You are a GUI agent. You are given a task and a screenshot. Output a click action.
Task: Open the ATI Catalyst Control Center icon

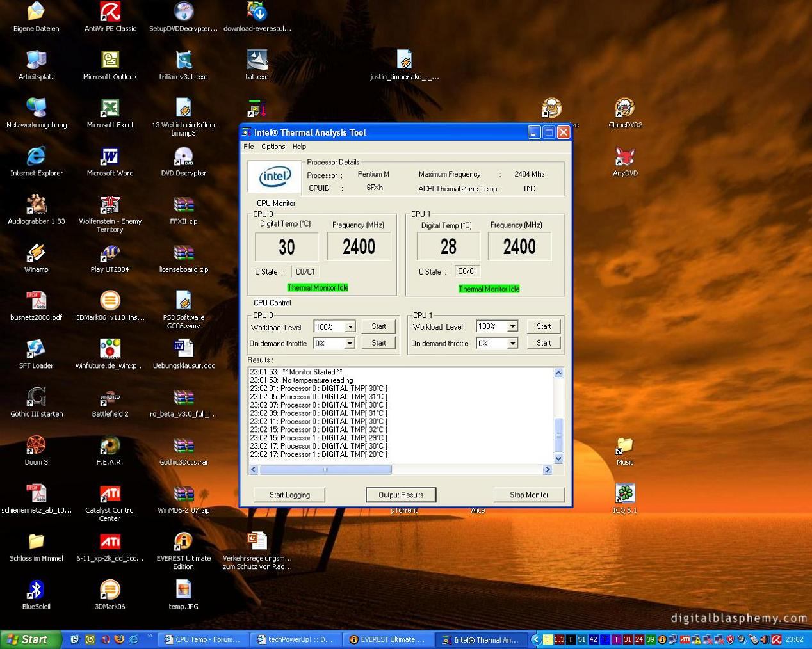pos(110,494)
